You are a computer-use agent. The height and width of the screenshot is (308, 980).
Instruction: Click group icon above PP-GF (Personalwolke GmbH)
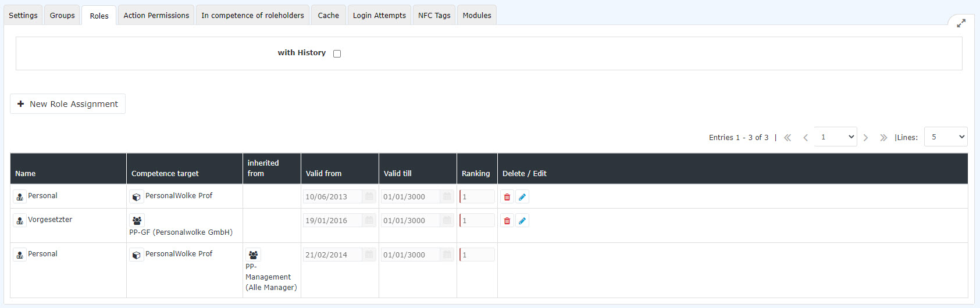tap(137, 221)
